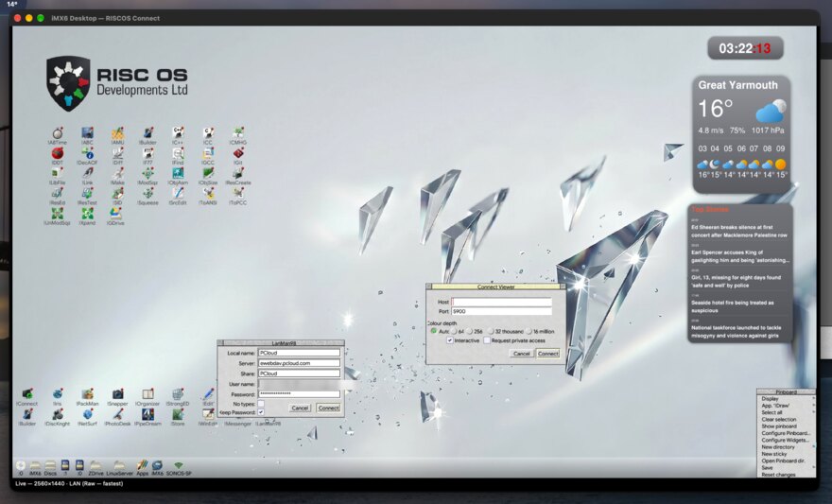832x504 pixels.
Task: Launch the !GDrive icon
Action: coord(115,214)
